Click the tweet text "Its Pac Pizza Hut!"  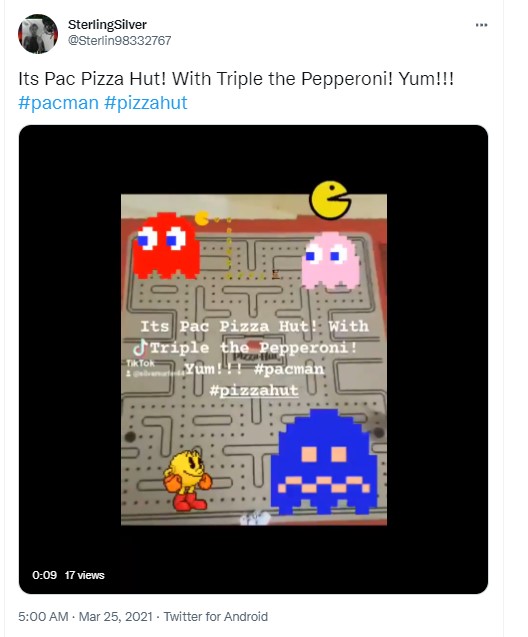coord(92,78)
